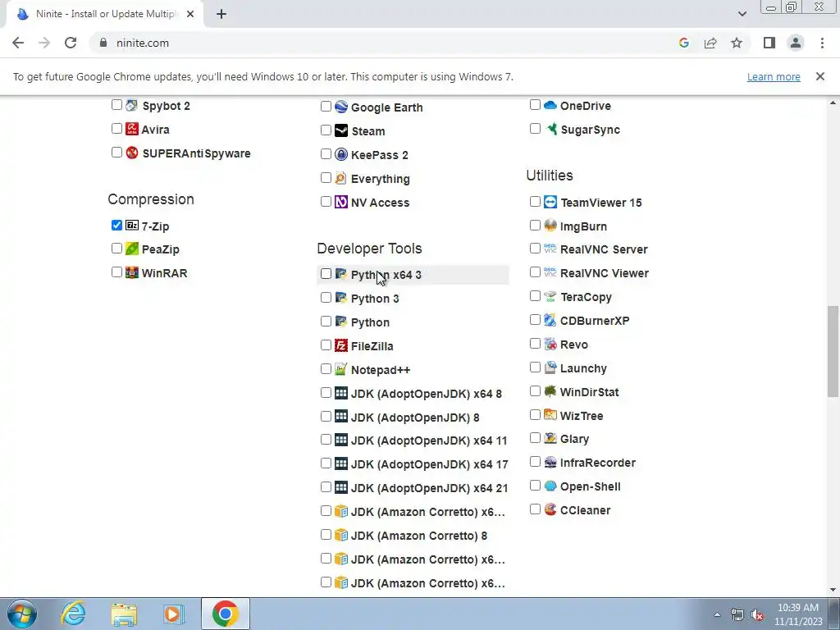This screenshot has height=630, width=840.
Task: Click the TeraCopy icon
Action: 550,296
